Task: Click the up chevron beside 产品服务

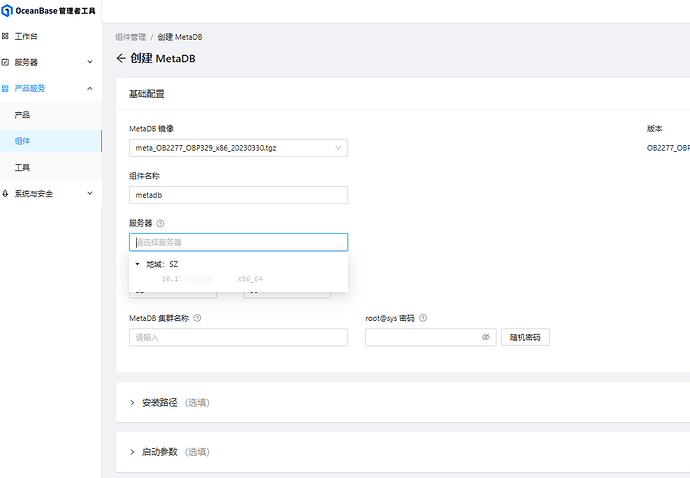Action: click(x=90, y=88)
